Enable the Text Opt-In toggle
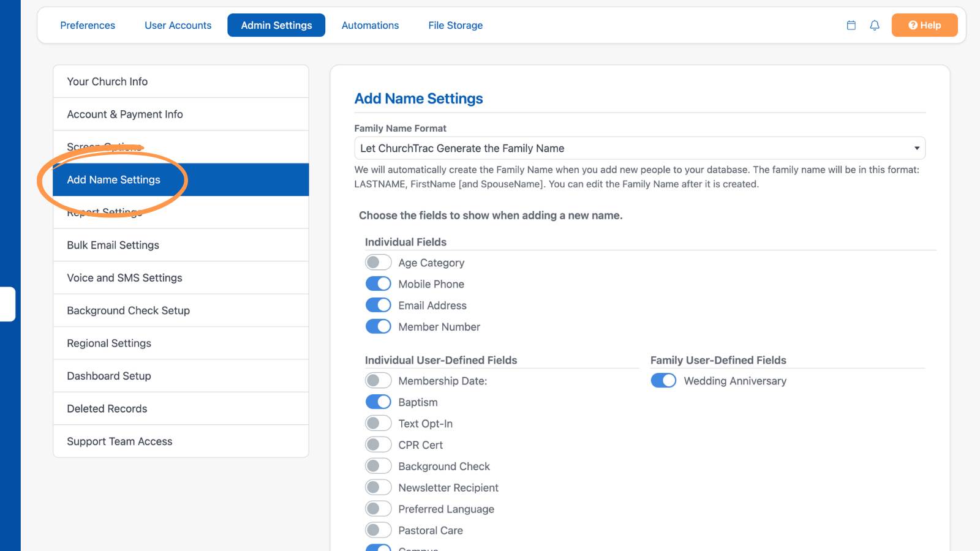Screen dimensions: 980x551 coord(378,424)
